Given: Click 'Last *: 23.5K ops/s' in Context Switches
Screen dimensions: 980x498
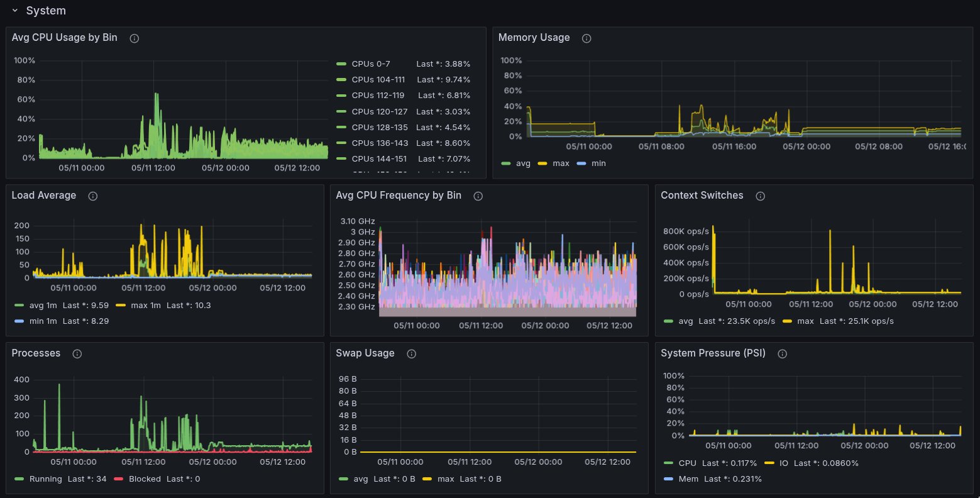Looking at the screenshot, I should 737,321.
